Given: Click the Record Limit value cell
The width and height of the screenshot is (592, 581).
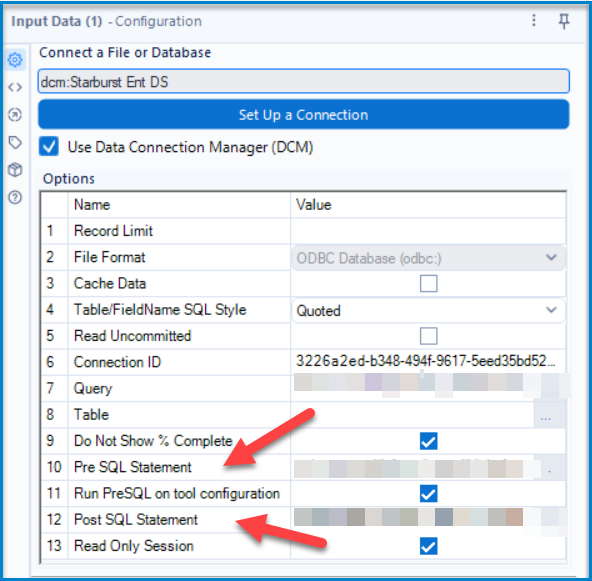Looking at the screenshot, I should coord(428,231).
